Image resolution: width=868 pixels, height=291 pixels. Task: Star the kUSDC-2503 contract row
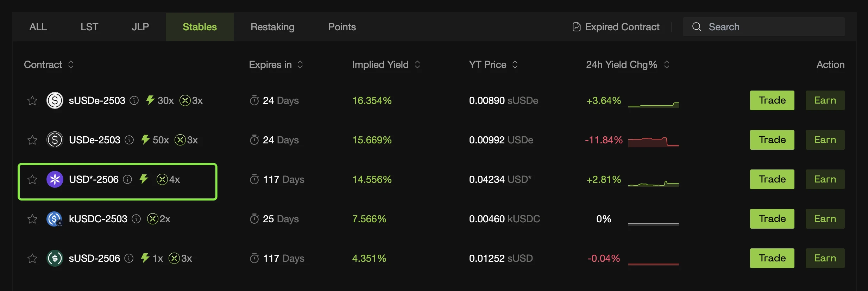point(32,219)
